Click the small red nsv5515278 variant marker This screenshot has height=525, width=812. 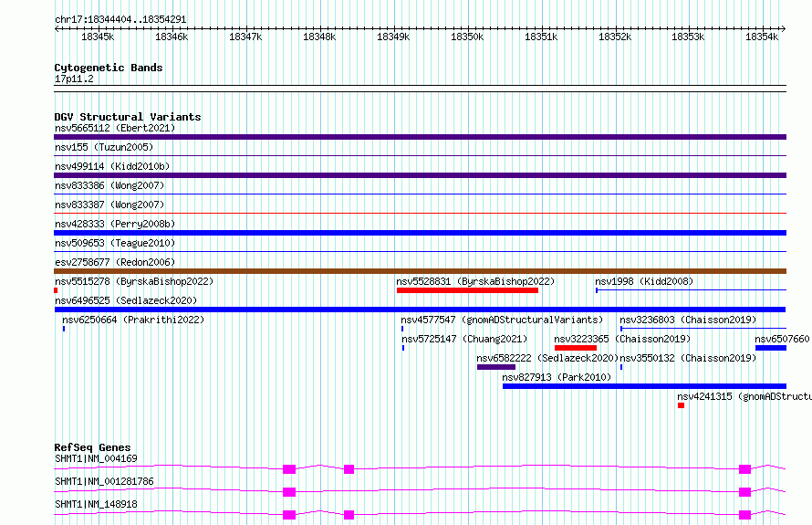[x=56, y=290]
